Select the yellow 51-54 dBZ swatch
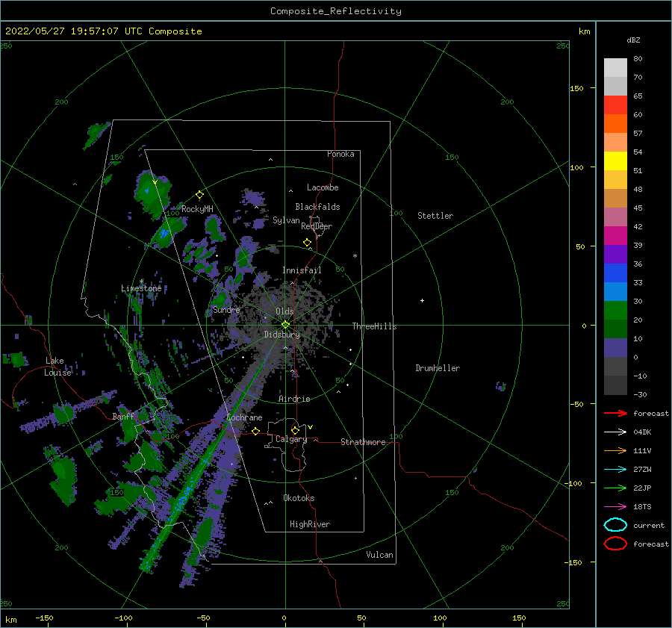Image resolution: width=672 pixels, height=628 pixels. pos(615,161)
